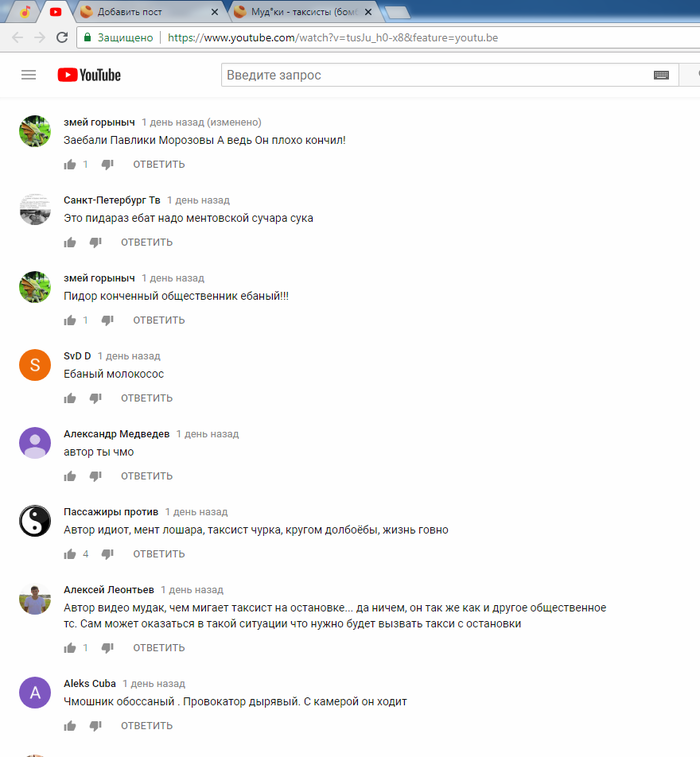Dislike the comment by Aleks Cuba
The image size is (700, 757).
(x=96, y=726)
